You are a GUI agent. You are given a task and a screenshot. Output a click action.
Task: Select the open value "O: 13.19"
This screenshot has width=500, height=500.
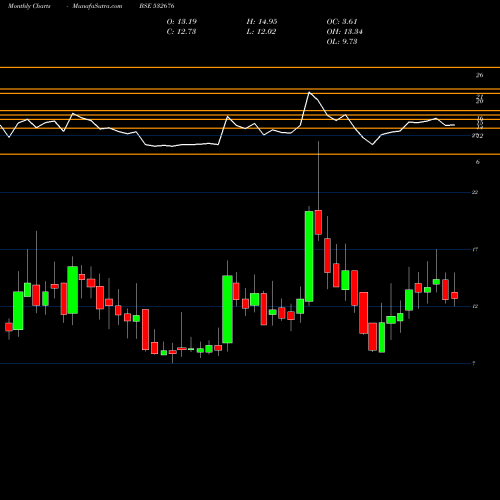[182, 22]
